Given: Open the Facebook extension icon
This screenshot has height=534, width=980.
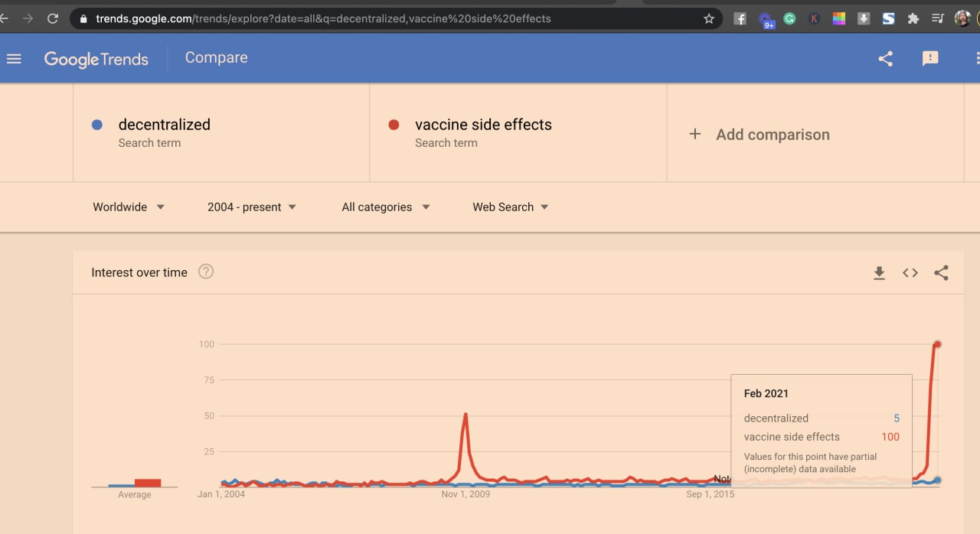Looking at the screenshot, I should (x=740, y=18).
